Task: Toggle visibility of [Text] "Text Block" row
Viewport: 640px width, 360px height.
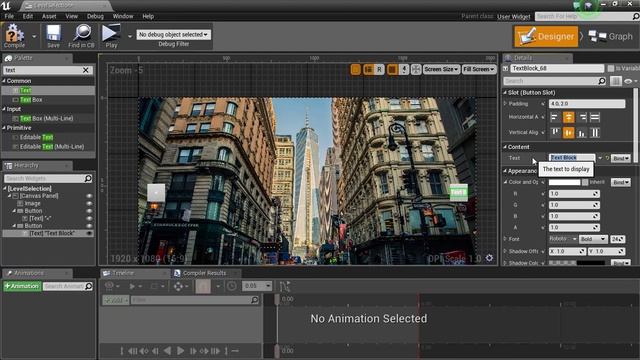Action: pyautogui.click(x=89, y=233)
